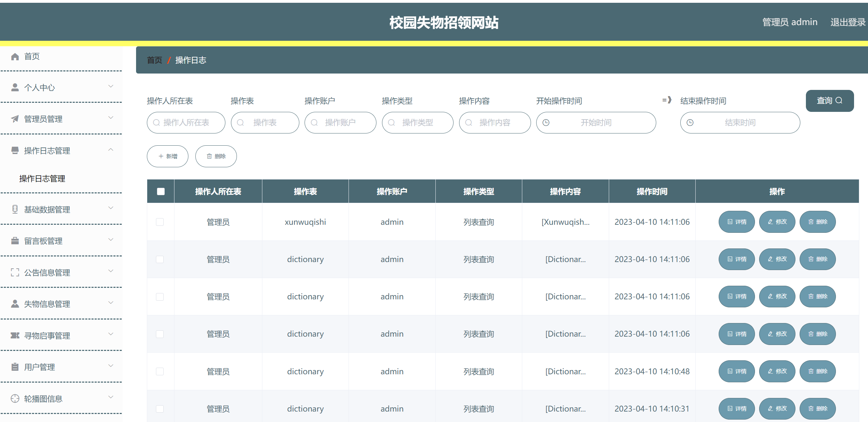
Task: Click the home icon beside 首页 in sidebar
Action: [x=15, y=56]
